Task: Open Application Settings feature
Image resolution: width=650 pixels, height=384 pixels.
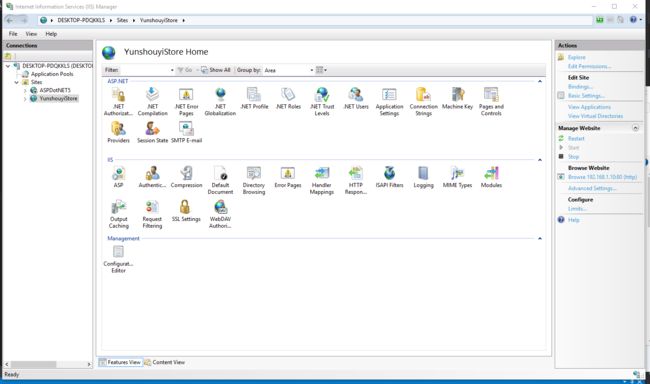Action: tap(389, 102)
